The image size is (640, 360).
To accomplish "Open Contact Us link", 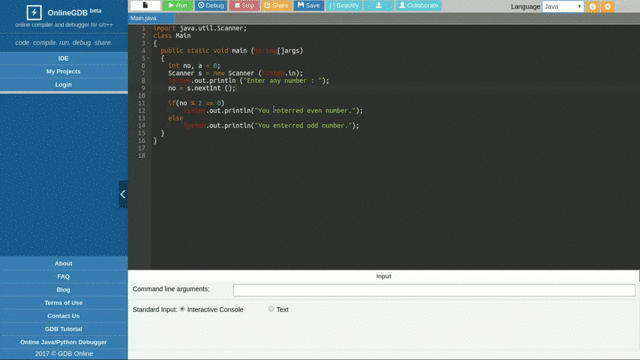I will pyautogui.click(x=63, y=316).
